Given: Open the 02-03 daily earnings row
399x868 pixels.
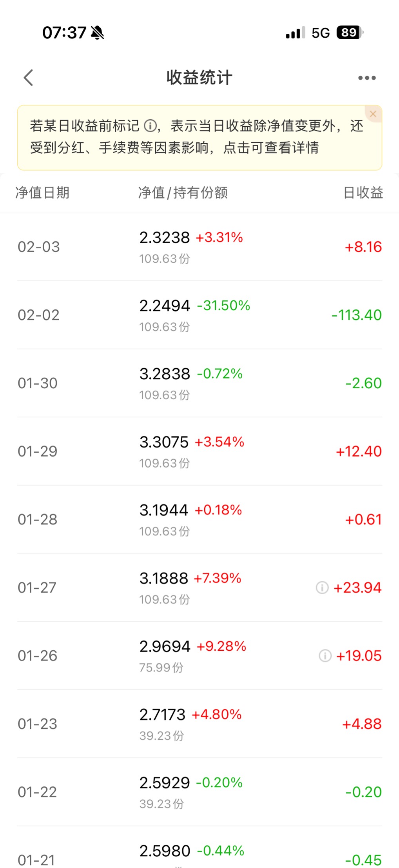Looking at the screenshot, I should point(199,247).
